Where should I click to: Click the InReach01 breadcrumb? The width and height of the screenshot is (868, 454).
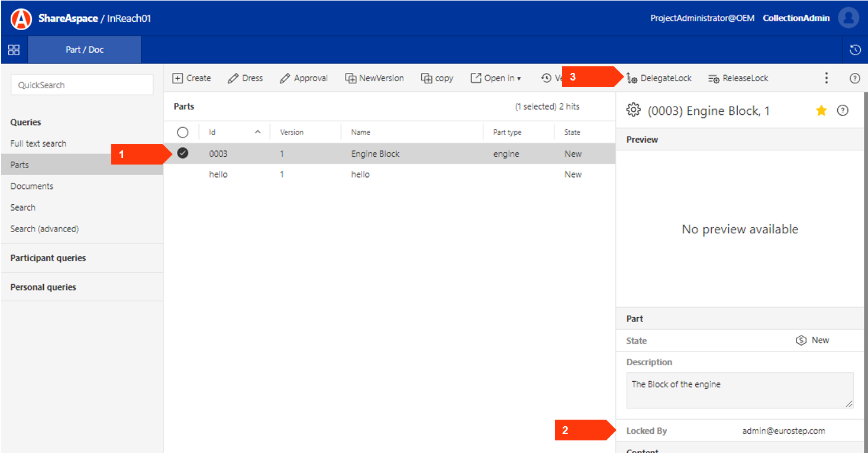(129, 18)
